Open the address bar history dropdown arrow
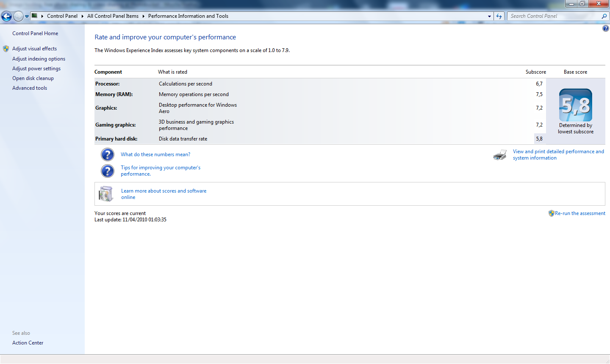The height and width of the screenshot is (364, 610). 489,16
